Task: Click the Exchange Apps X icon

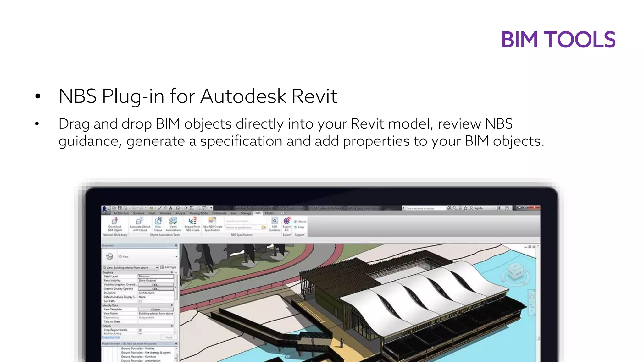Action: (499, 208)
